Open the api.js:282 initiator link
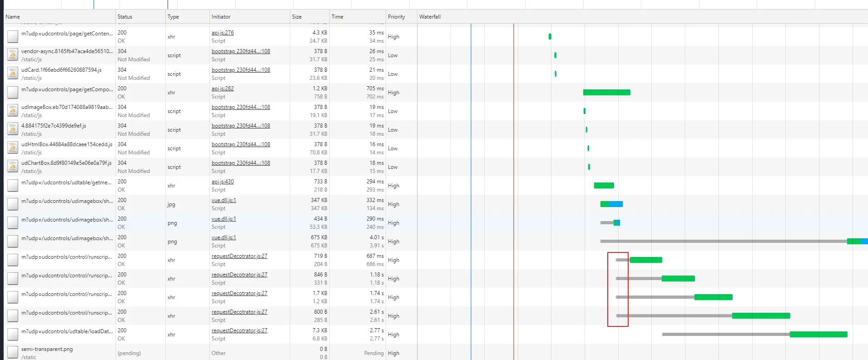Viewport: 868px width, 360px height. [223, 89]
